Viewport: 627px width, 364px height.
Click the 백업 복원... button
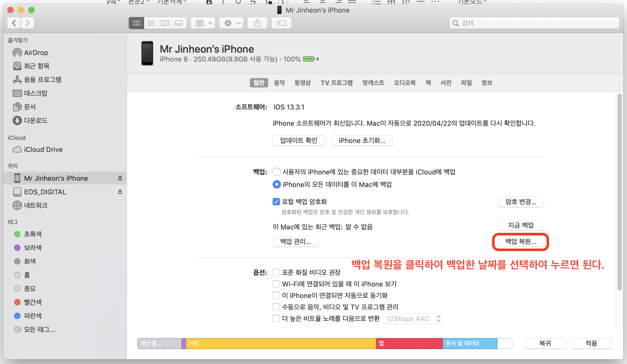(521, 241)
